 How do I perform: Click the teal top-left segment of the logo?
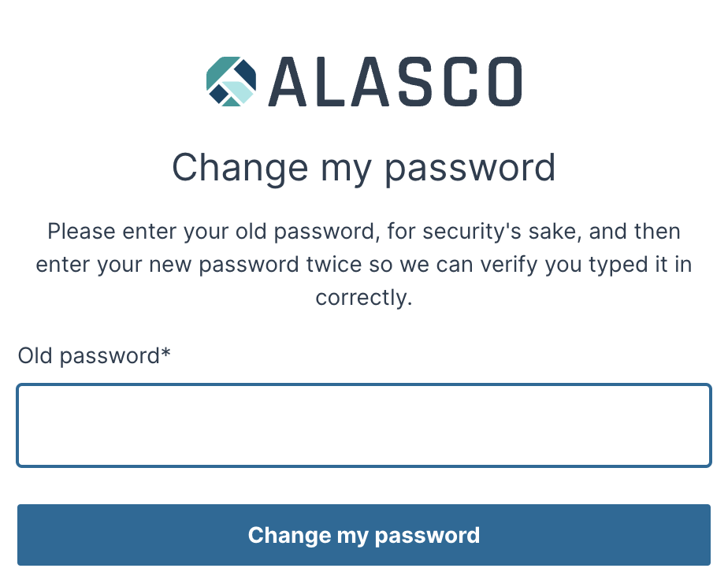(220, 69)
